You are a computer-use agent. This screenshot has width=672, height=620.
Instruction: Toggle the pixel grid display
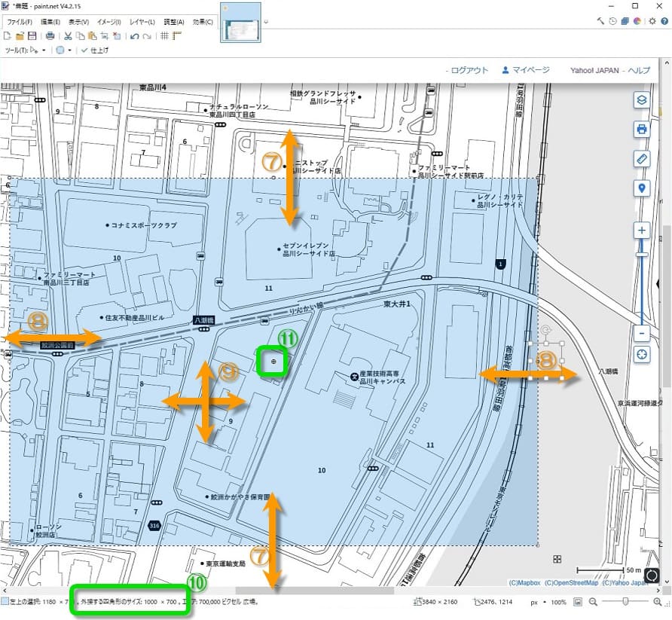point(165,35)
